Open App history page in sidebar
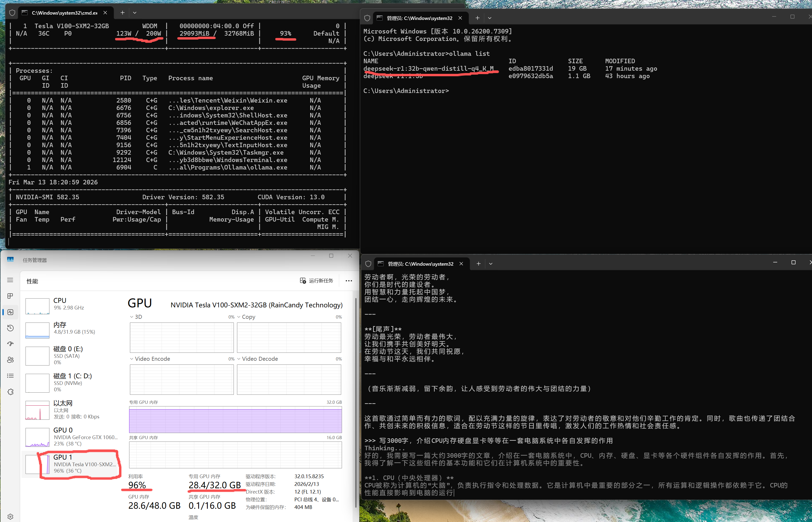812x522 pixels. (x=10, y=328)
